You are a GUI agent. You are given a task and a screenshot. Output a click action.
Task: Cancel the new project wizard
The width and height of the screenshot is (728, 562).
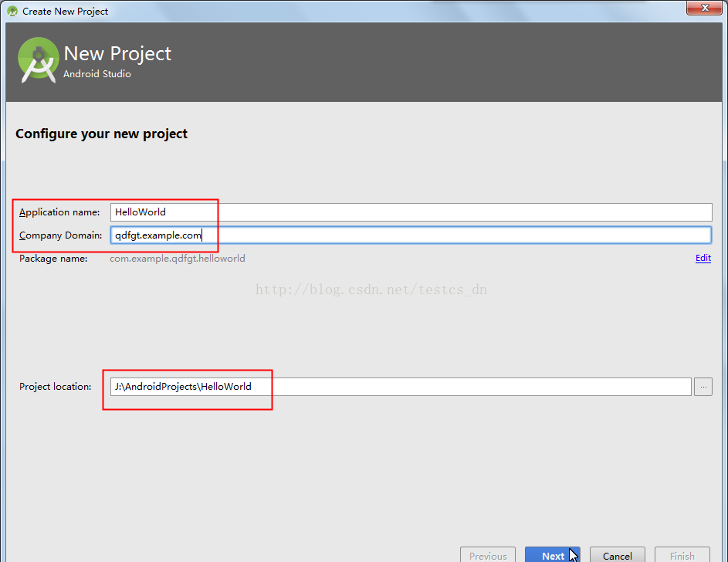[617, 556]
